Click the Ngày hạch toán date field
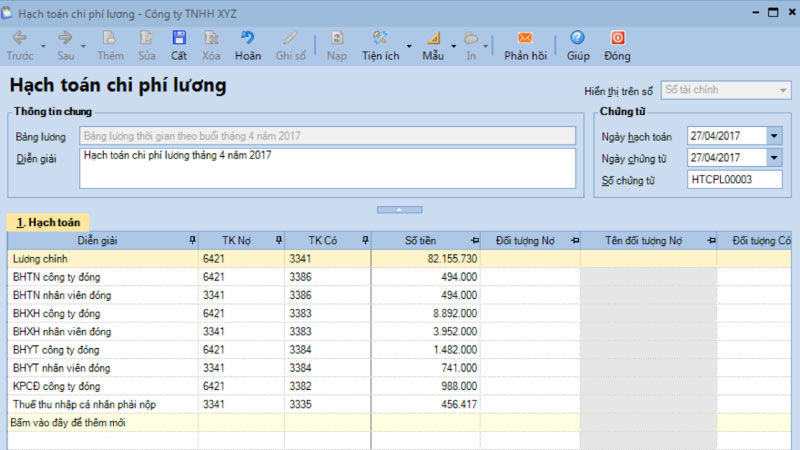Image resolution: width=800 pixels, height=450 pixels. point(727,136)
